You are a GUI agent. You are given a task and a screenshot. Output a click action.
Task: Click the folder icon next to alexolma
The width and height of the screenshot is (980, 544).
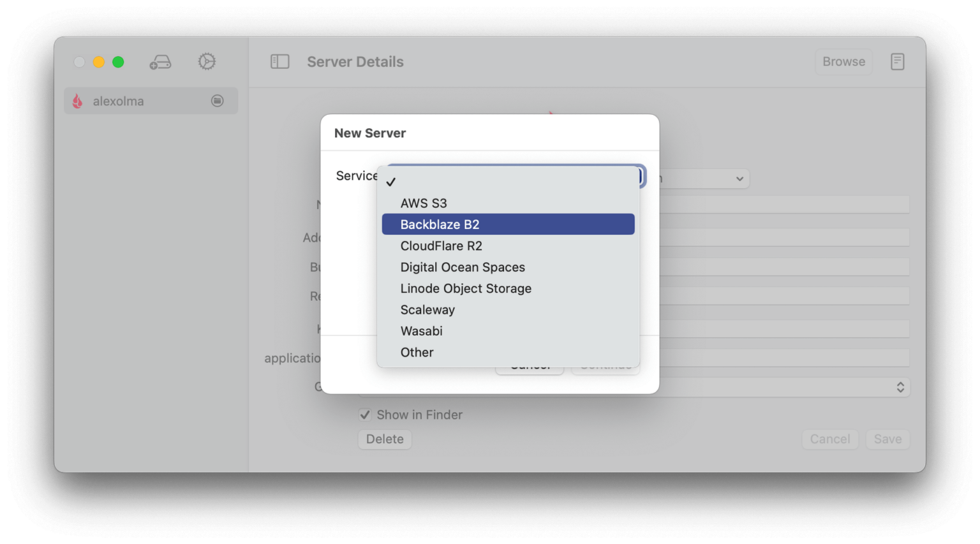(216, 101)
